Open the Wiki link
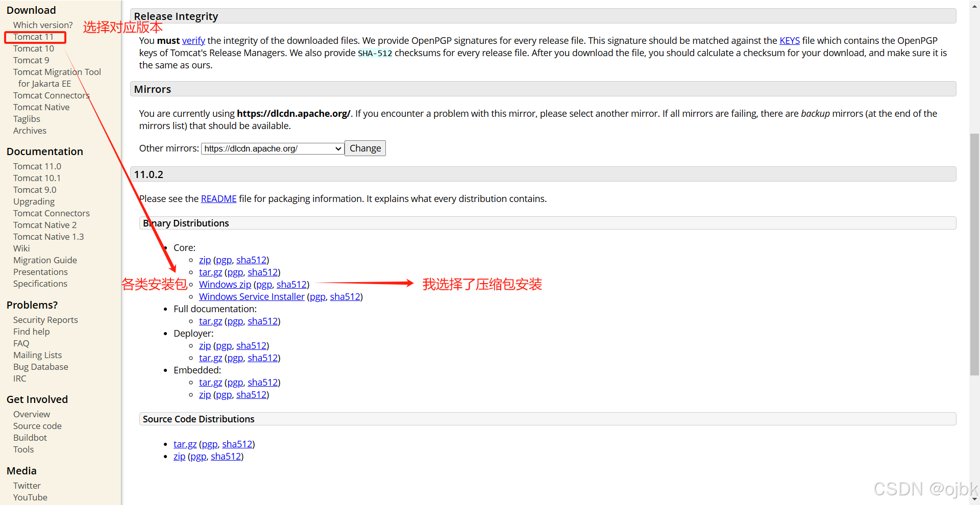Screen dimensions: 980x505 pos(21,248)
